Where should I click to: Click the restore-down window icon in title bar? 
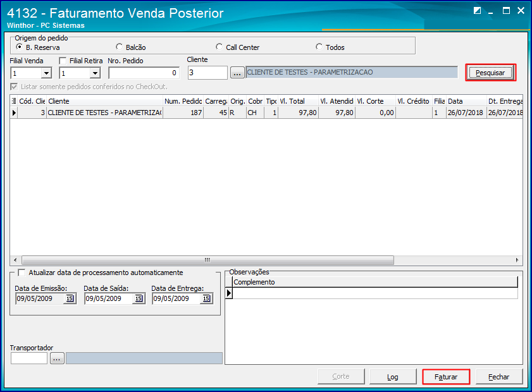477,11
